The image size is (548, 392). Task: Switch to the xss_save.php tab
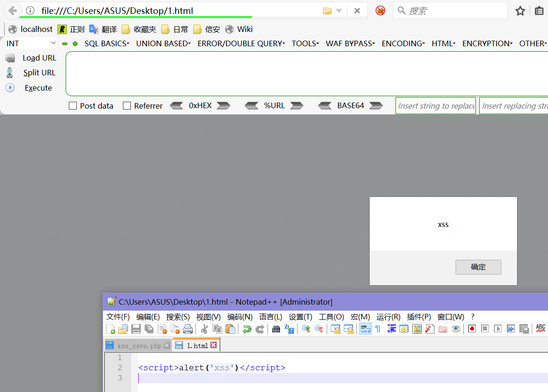point(139,345)
